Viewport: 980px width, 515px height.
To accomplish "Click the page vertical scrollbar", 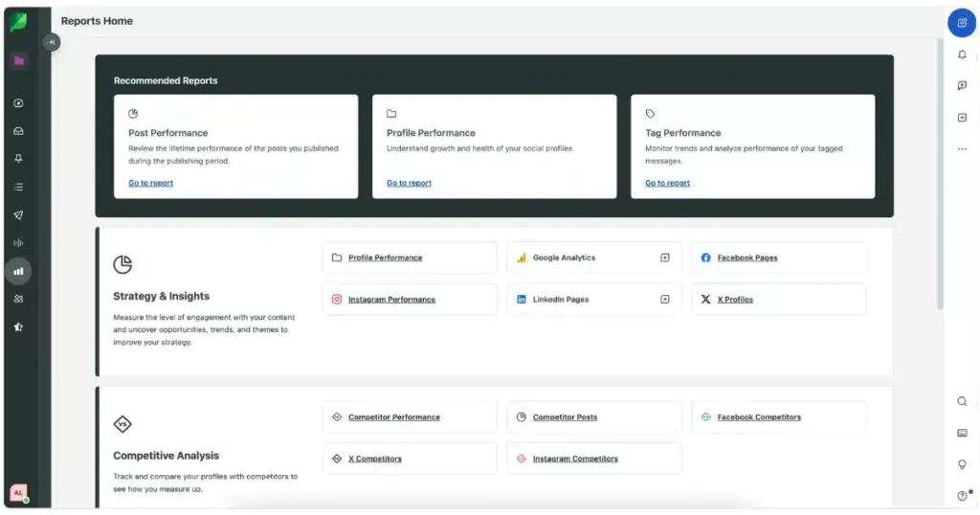I will [x=940, y=174].
